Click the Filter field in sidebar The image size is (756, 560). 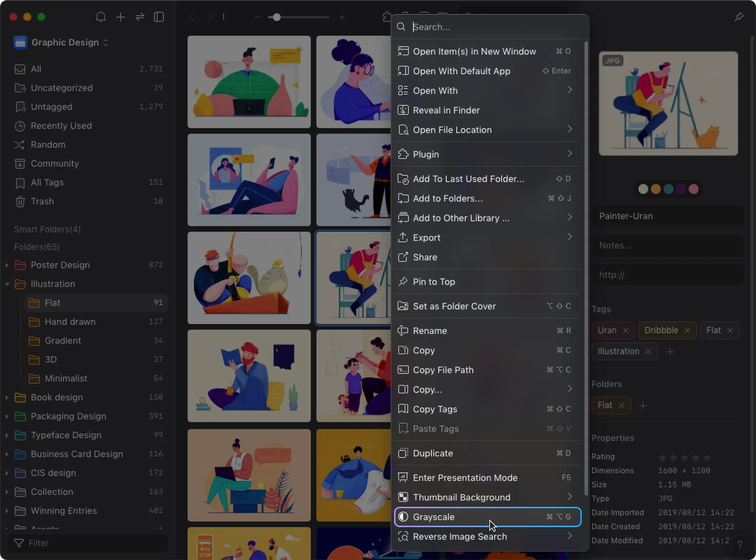click(x=88, y=543)
